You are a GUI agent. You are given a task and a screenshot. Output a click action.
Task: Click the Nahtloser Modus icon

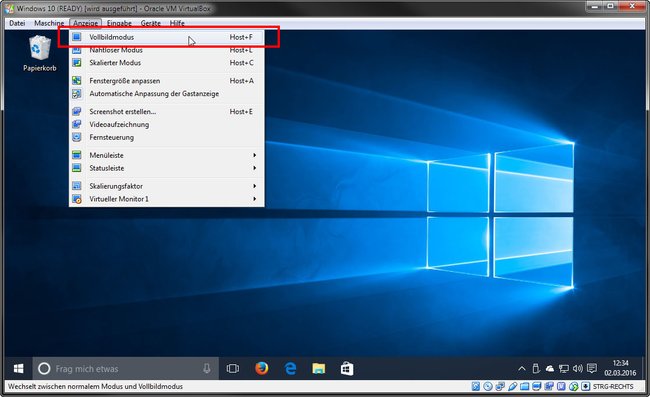click(x=77, y=51)
